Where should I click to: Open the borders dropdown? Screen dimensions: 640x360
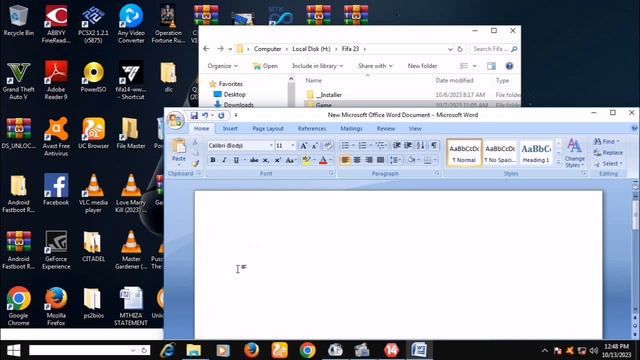(435, 160)
